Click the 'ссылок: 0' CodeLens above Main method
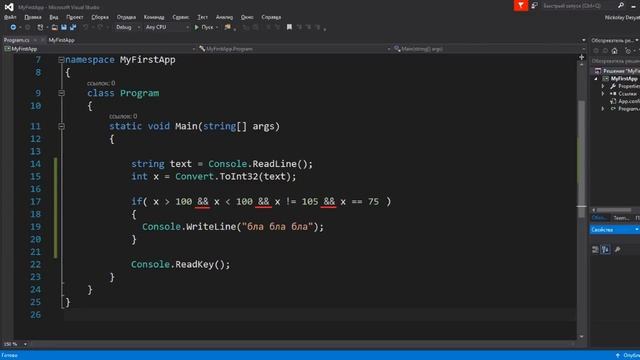Image resolution: width=640 pixels, height=360 pixels. point(123,116)
